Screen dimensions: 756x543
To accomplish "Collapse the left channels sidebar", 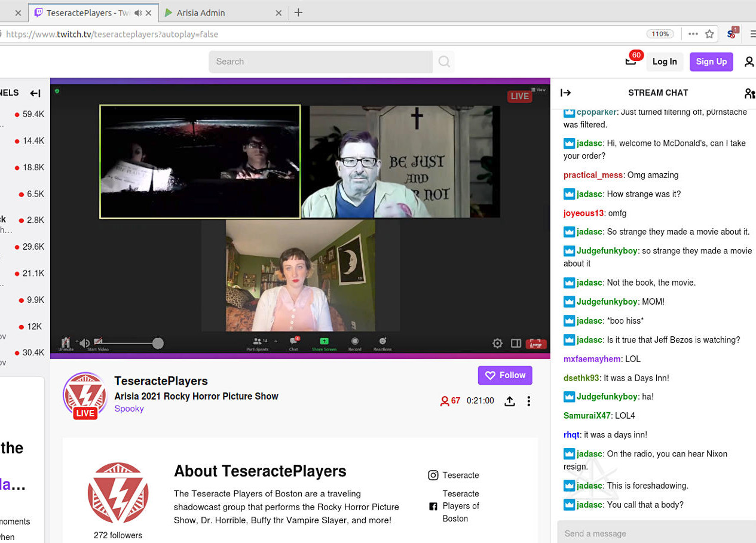I will click(35, 93).
